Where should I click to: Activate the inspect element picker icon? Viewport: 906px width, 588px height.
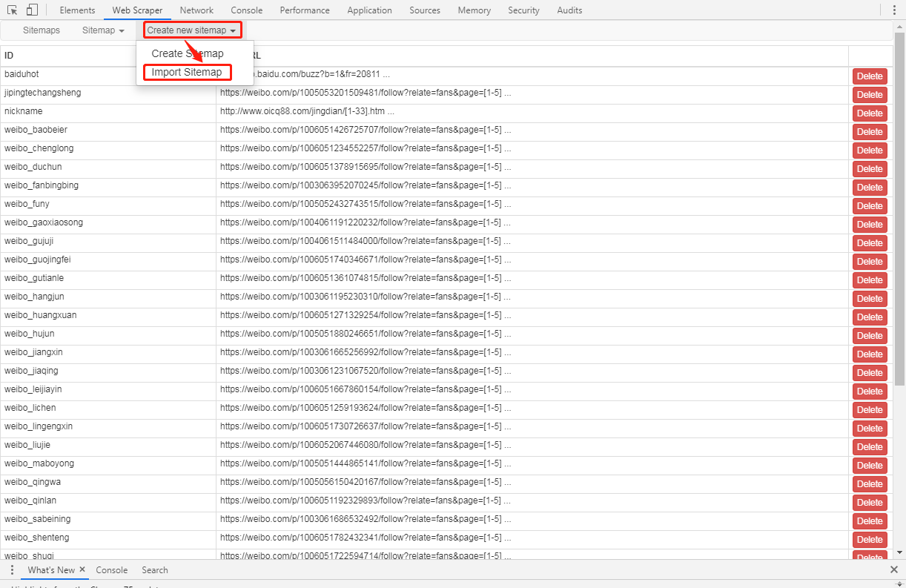click(x=12, y=10)
